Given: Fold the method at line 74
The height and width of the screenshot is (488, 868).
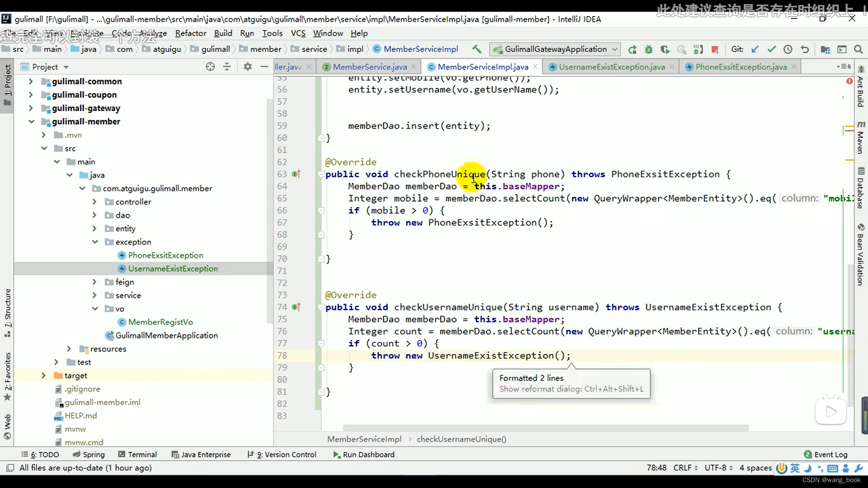Looking at the screenshot, I should pyautogui.click(x=321, y=307).
